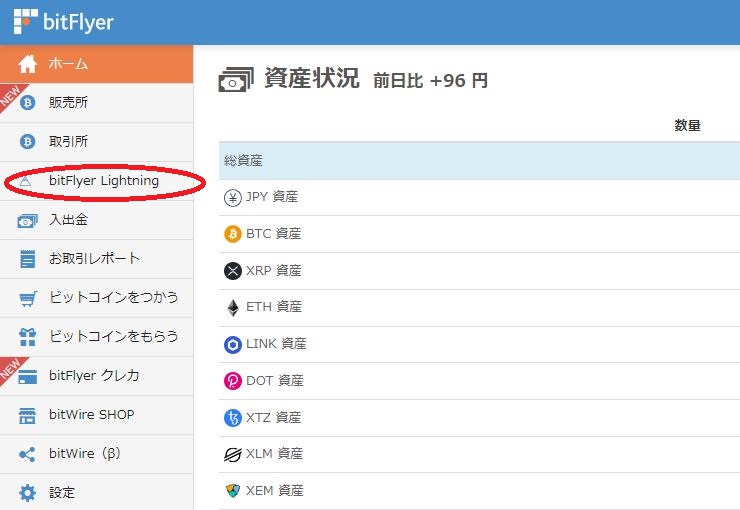Click the XRP 資産 row text

coord(274,270)
